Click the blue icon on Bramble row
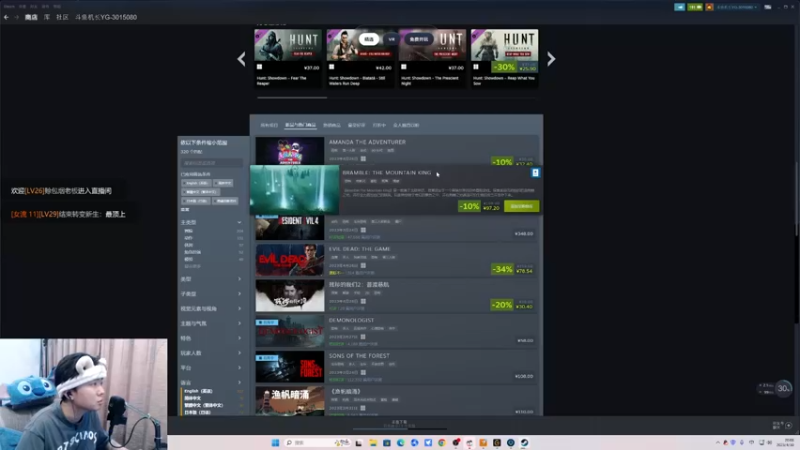 tap(535, 173)
